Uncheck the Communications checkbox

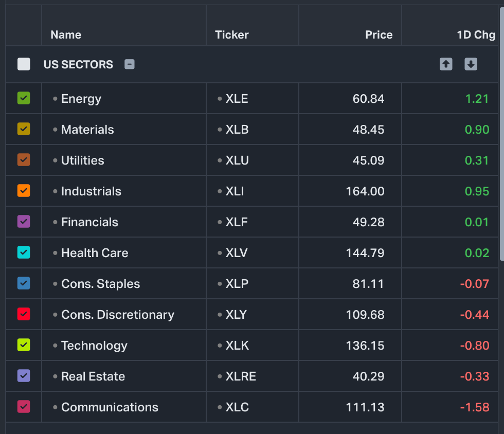point(24,407)
